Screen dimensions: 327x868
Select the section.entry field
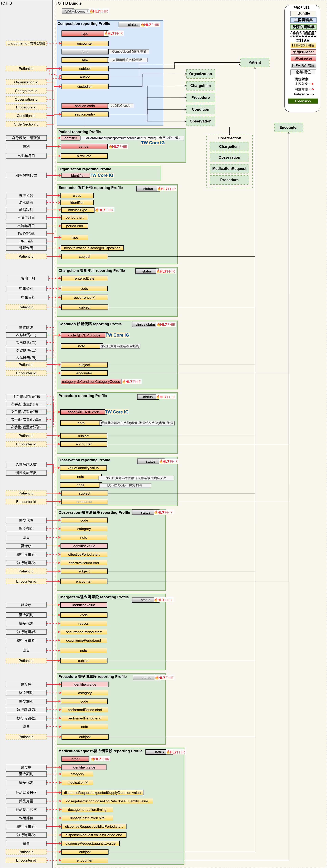coord(85,114)
